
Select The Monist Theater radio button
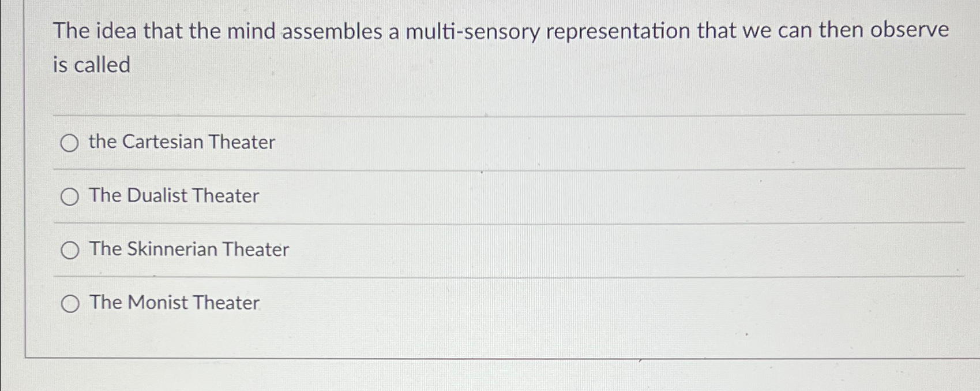point(70,303)
